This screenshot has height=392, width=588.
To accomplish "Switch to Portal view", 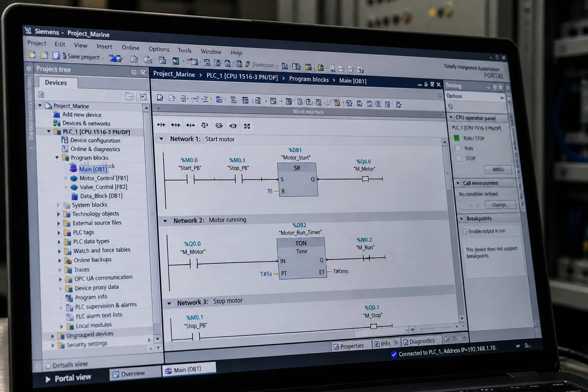I will [69, 378].
